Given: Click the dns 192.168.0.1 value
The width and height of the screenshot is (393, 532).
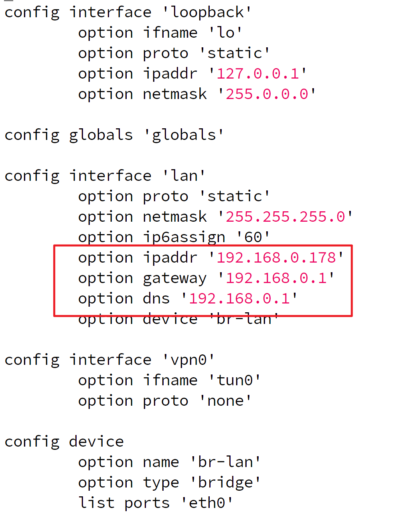Looking at the screenshot, I should click(239, 299).
